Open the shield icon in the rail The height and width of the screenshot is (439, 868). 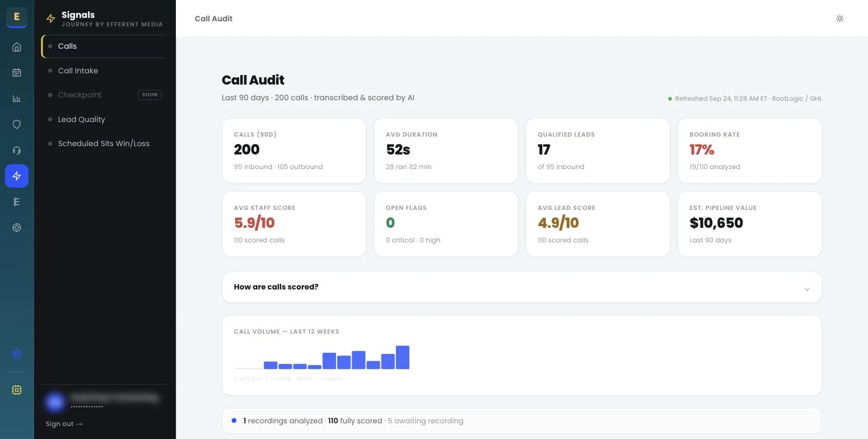pyautogui.click(x=17, y=124)
